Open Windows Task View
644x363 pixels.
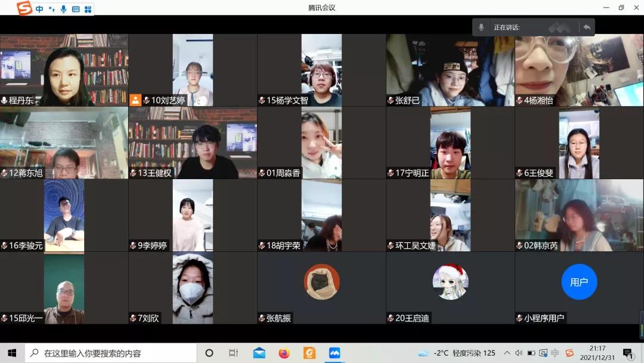[234, 353]
